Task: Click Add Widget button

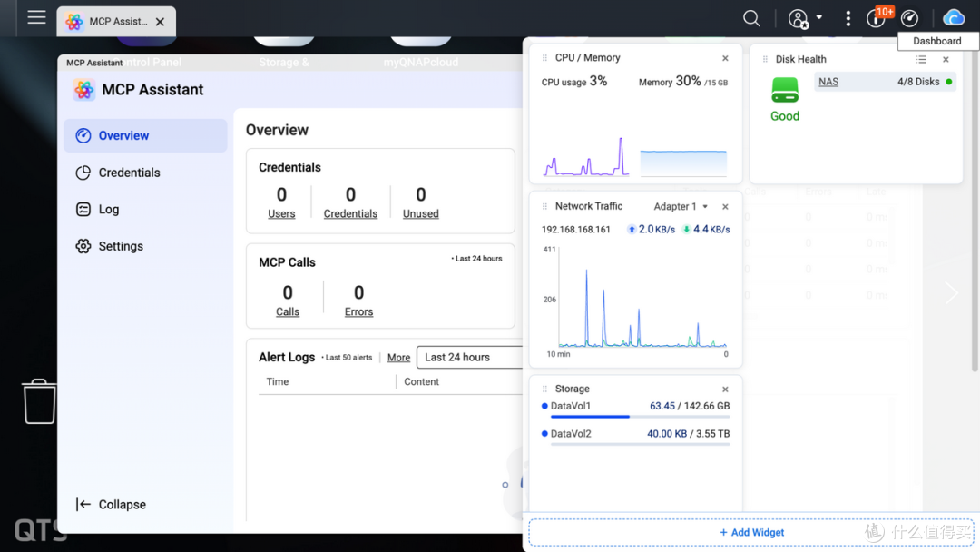Action: click(751, 533)
